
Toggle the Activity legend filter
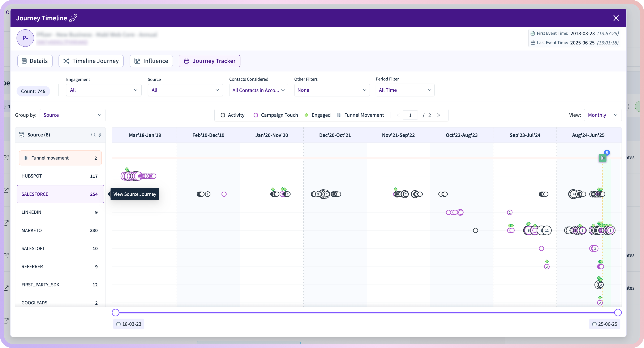tap(232, 115)
